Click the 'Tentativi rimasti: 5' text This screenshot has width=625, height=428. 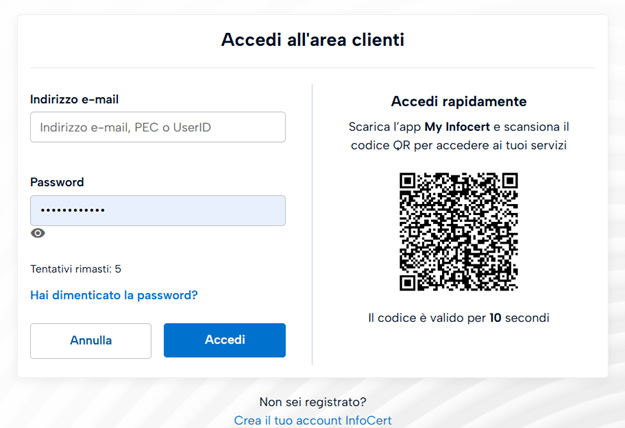tap(76, 269)
